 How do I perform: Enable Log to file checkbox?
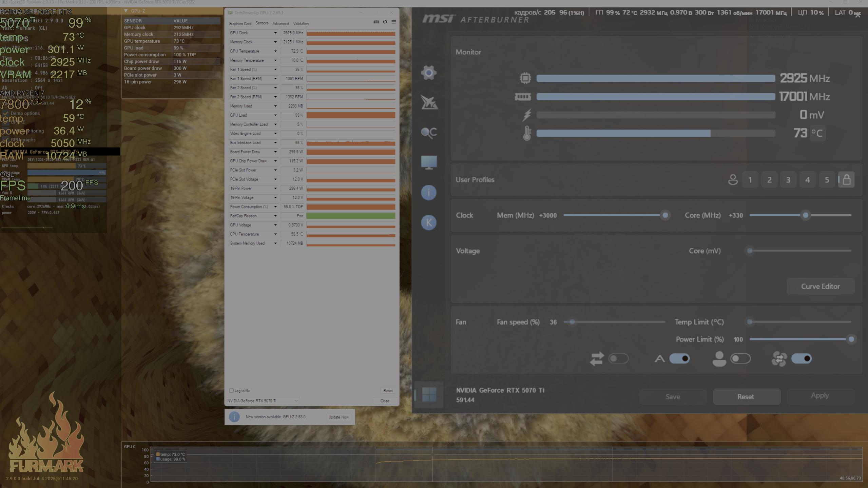tap(232, 390)
